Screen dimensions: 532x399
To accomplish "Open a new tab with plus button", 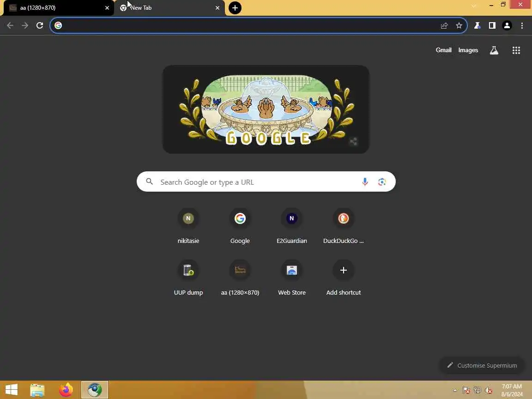I will point(235,8).
